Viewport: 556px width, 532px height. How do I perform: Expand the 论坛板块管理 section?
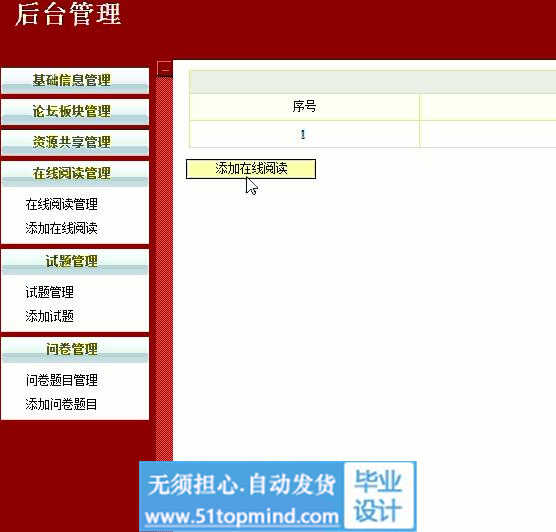pos(75,112)
